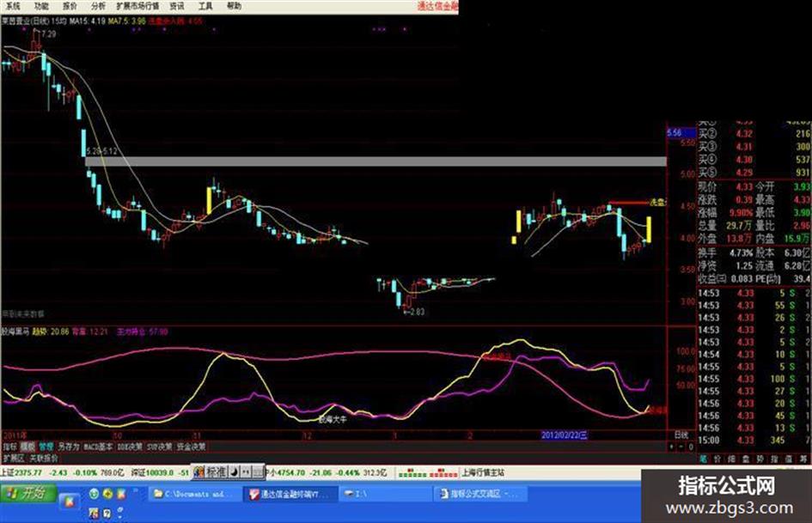Click the 现价 4.33 value
Viewport: 812px width, 523px height.
coord(744,186)
